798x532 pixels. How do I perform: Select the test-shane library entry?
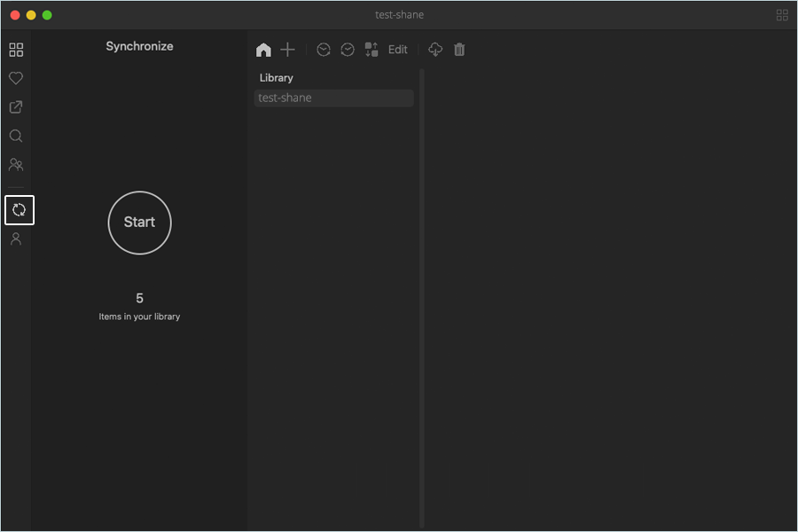coord(334,98)
